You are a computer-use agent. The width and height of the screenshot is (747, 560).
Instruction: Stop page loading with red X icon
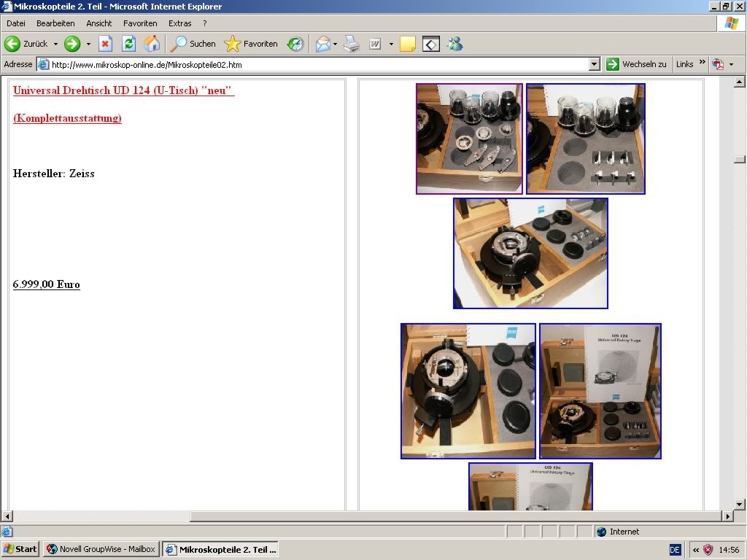click(x=105, y=44)
